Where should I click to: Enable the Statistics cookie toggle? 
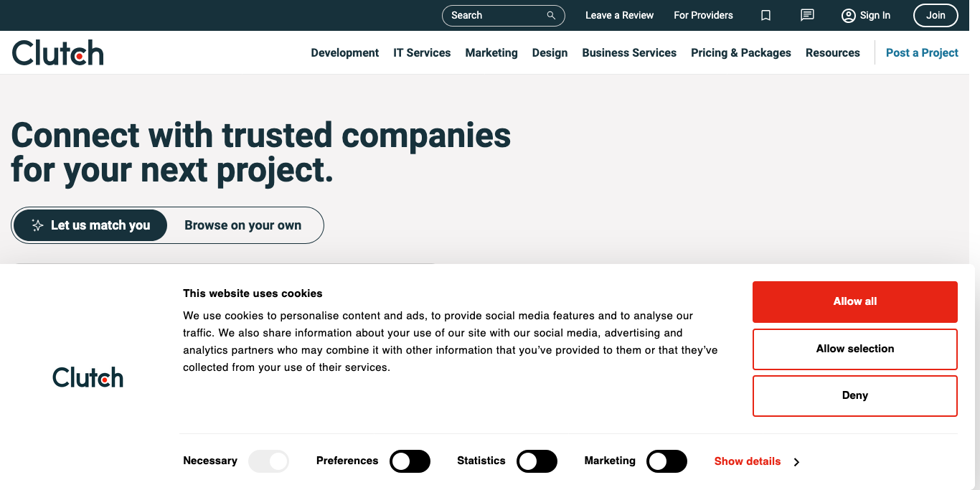[x=537, y=461]
